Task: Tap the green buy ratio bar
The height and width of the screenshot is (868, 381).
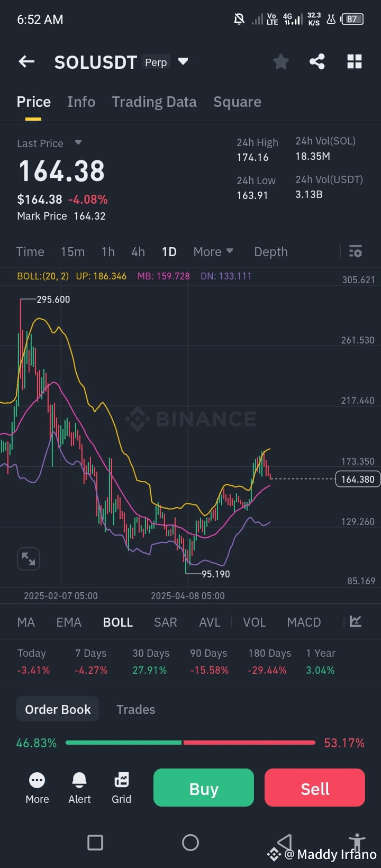Action: coord(124,743)
